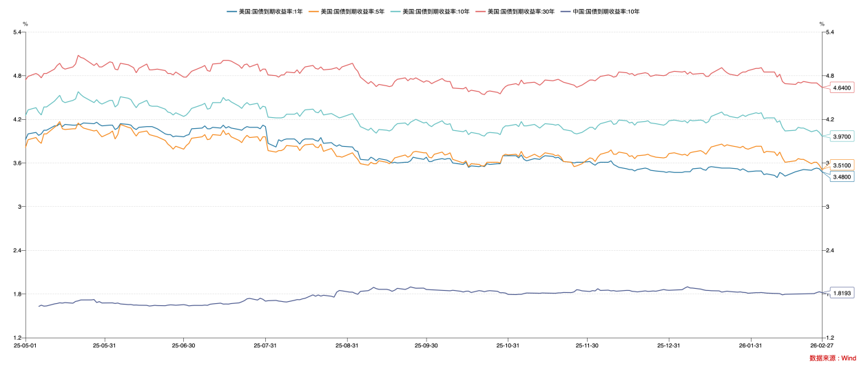Click the right axis 2.4 tick label
The height and width of the screenshot is (368, 868).
830,250
